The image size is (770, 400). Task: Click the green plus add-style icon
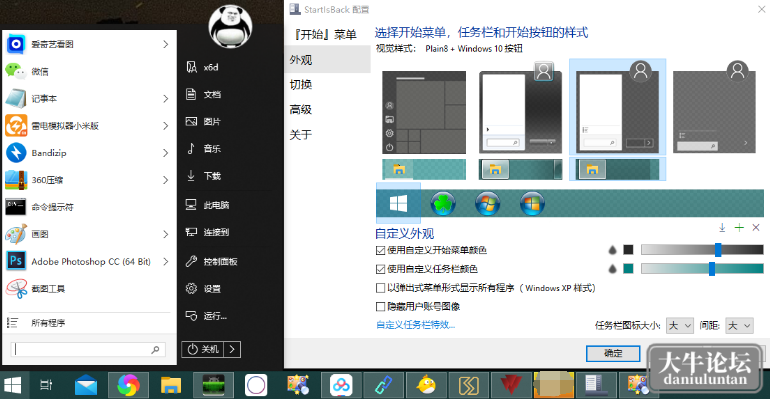(x=739, y=227)
